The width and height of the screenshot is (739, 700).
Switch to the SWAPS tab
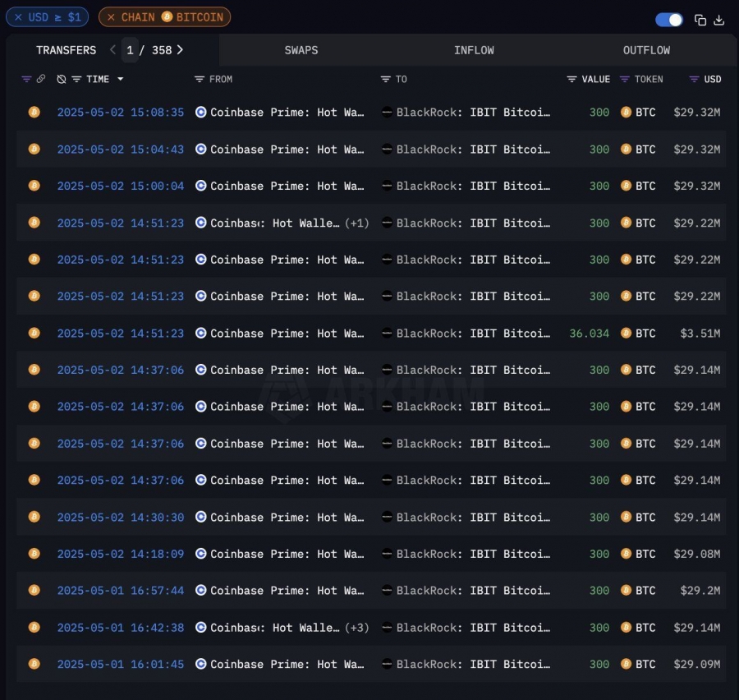pyautogui.click(x=301, y=50)
